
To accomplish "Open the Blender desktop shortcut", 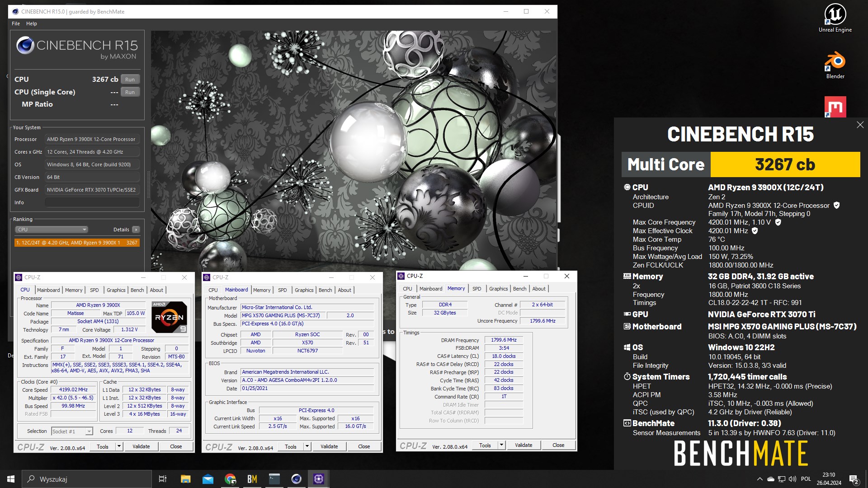I will click(835, 66).
